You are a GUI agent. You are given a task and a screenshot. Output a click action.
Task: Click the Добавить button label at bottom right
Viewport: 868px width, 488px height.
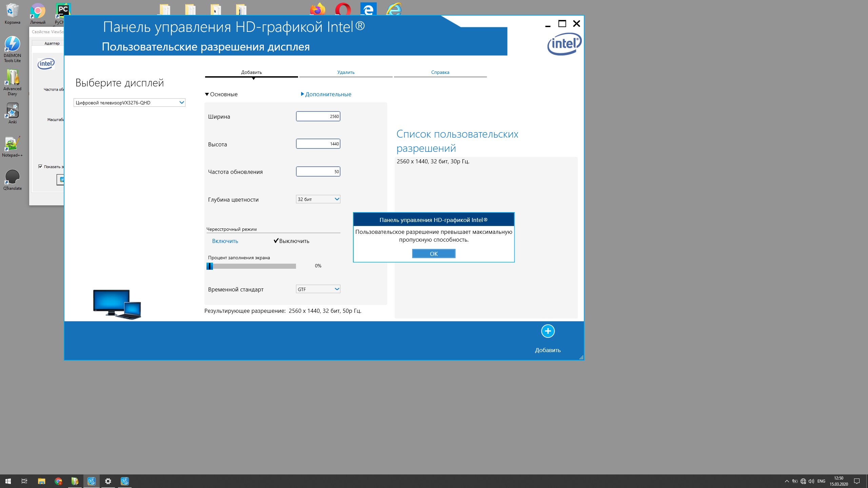pos(548,350)
